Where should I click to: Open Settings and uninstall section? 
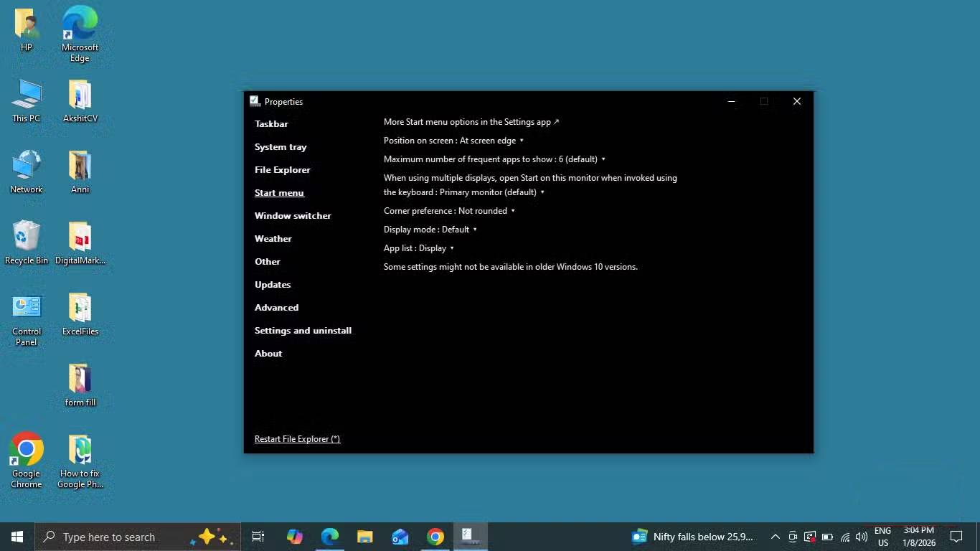point(303,331)
